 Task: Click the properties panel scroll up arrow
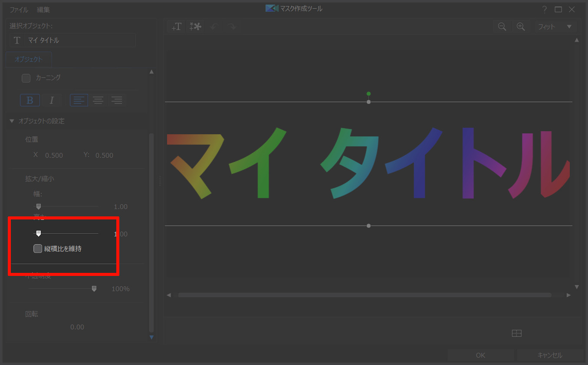[151, 72]
